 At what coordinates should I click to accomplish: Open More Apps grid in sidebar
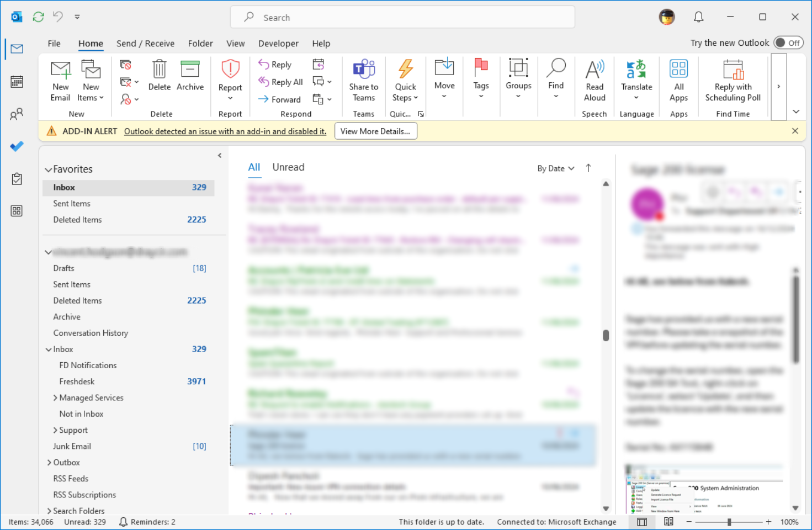click(x=17, y=211)
